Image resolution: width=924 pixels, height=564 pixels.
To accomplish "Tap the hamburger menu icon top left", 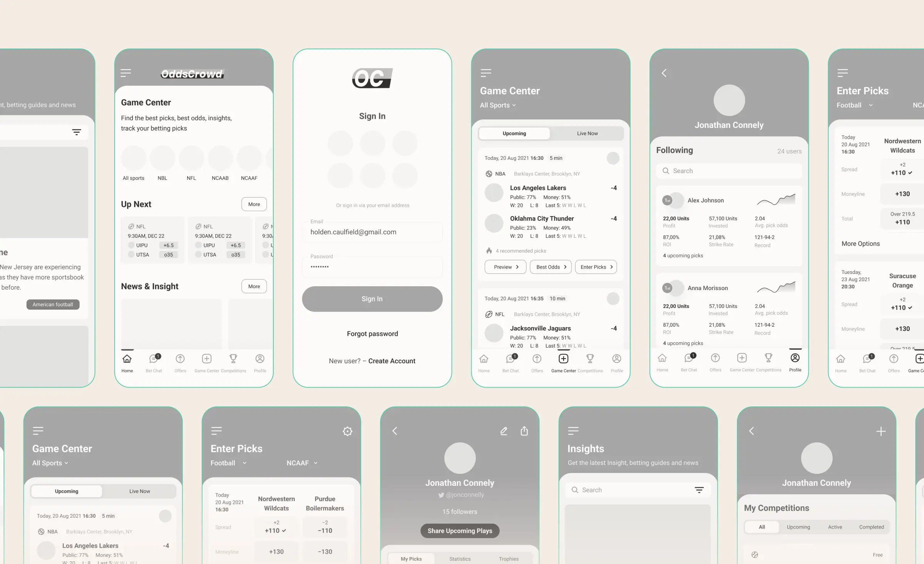I will pyautogui.click(x=127, y=73).
